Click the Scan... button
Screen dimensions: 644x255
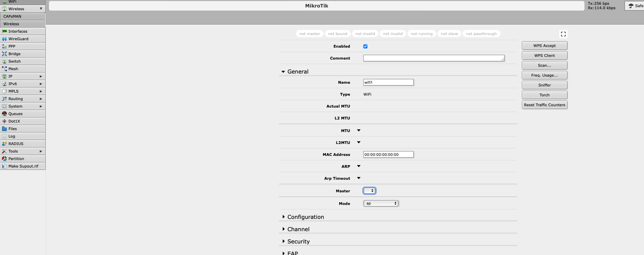coord(544,65)
